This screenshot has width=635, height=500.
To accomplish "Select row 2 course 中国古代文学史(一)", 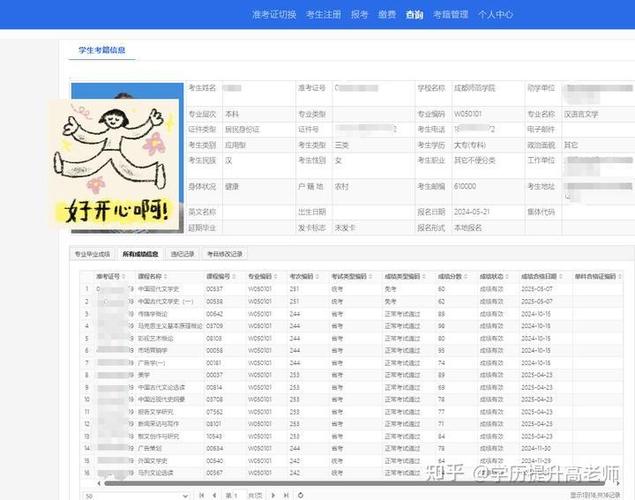I will 166,301.
